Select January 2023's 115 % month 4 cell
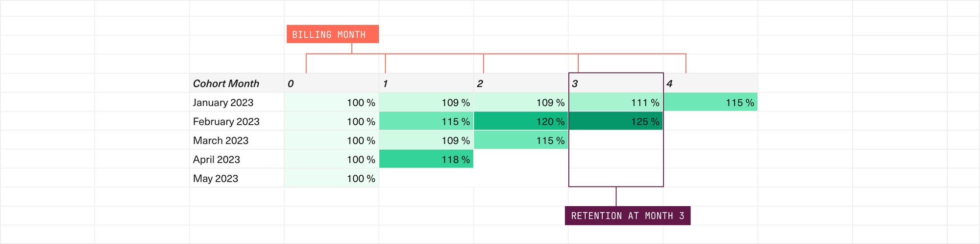Viewport: 980px width, 244px height. (710, 103)
